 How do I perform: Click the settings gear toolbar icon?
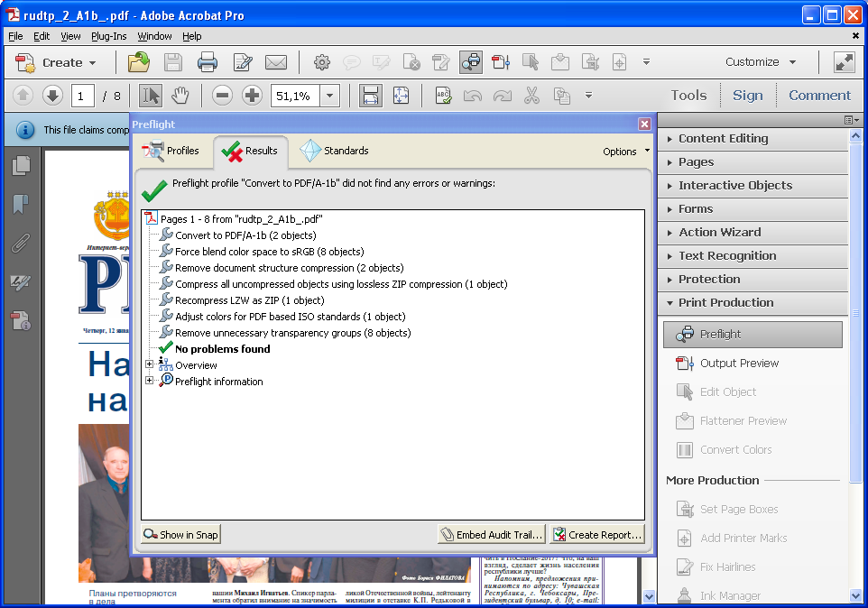point(321,62)
